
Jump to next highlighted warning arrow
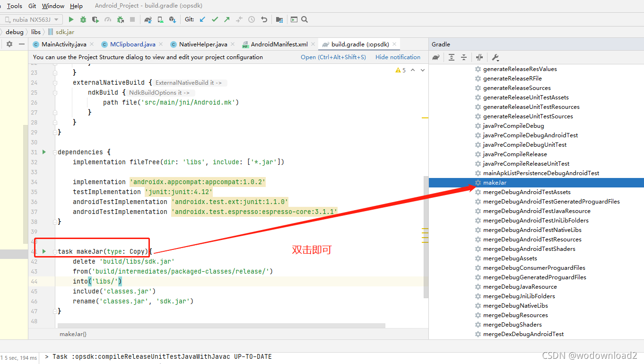coord(423,70)
